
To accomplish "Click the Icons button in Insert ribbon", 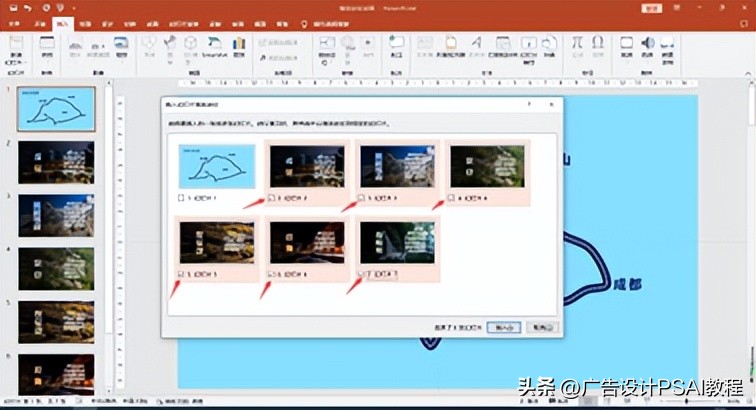I will click(x=170, y=42).
